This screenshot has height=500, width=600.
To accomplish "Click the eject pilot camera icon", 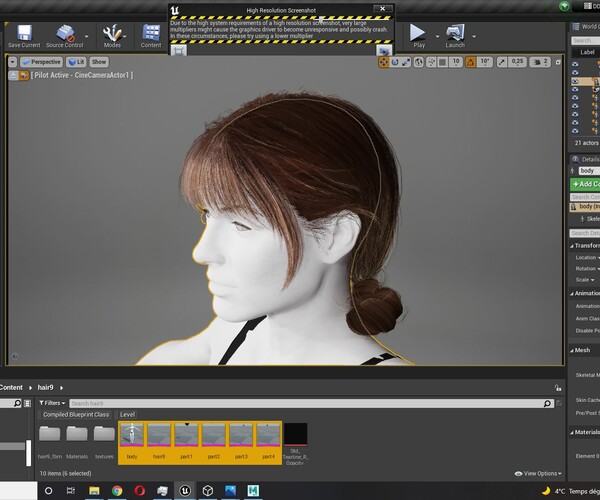I will click(x=13, y=75).
